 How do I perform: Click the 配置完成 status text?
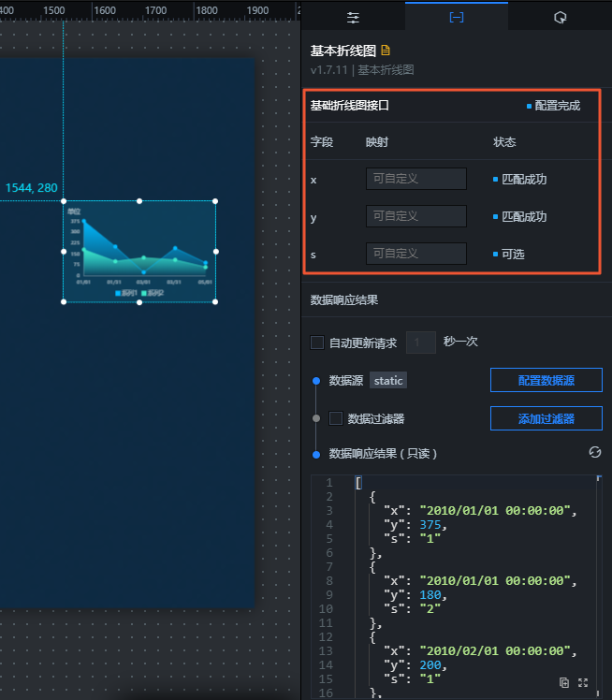[x=557, y=106]
